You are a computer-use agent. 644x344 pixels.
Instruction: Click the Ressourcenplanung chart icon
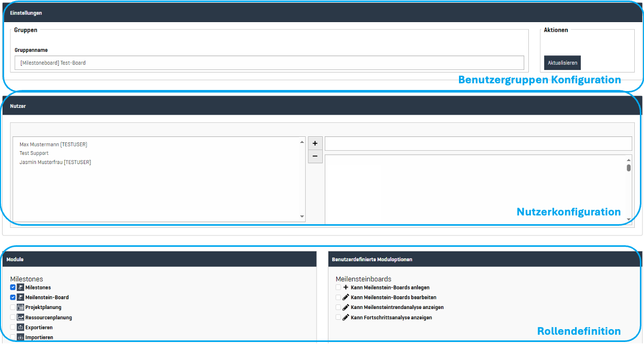point(21,317)
